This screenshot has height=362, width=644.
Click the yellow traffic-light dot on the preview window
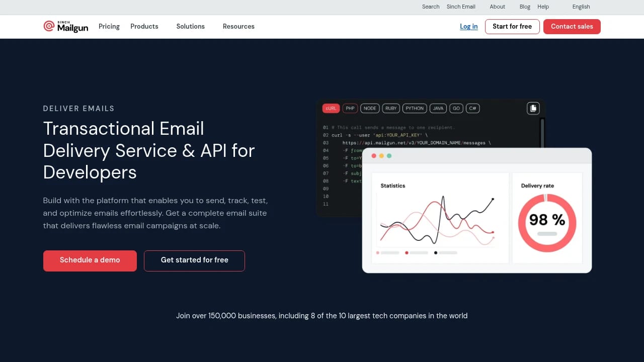pos(381,156)
